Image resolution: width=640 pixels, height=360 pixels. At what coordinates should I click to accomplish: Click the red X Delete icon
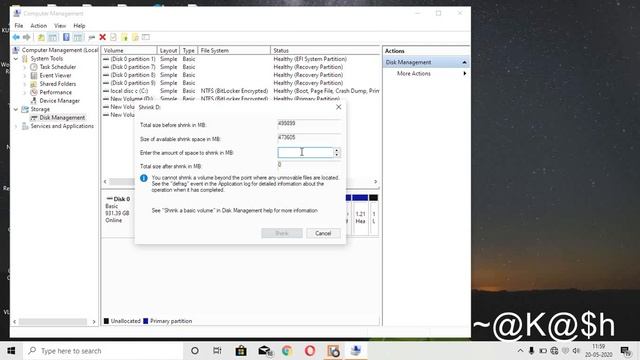pyautogui.click(x=102, y=38)
